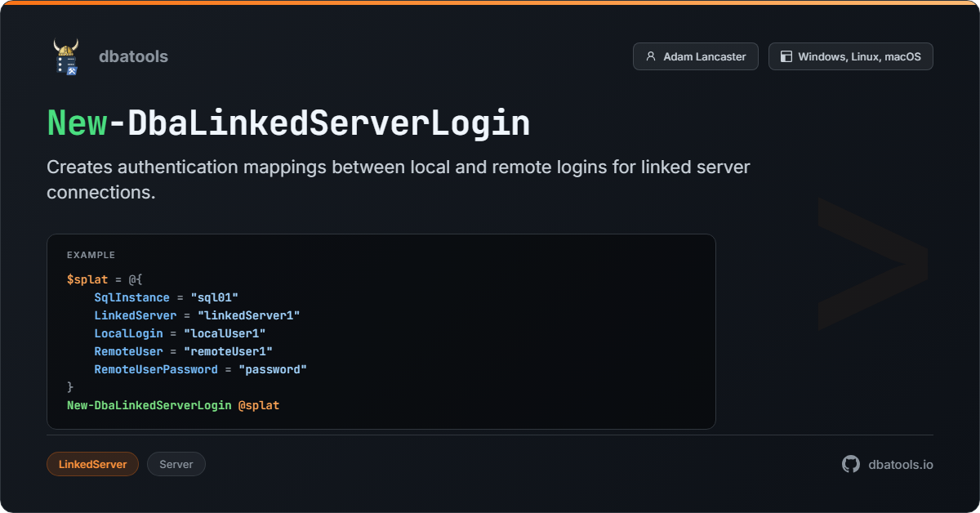The height and width of the screenshot is (513, 980).
Task: Select the Server tag
Action: tap(176, 464)
